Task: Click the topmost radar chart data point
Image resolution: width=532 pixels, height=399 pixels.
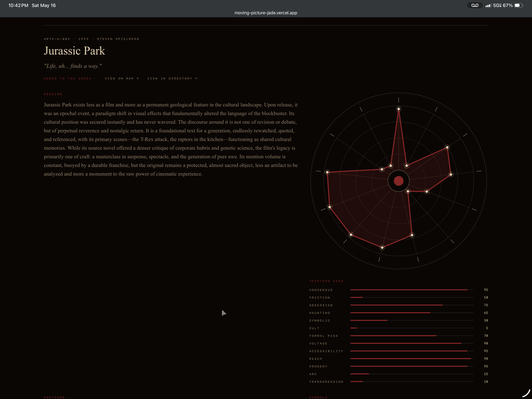Action: pyautogui.click(x=399, y=109)
